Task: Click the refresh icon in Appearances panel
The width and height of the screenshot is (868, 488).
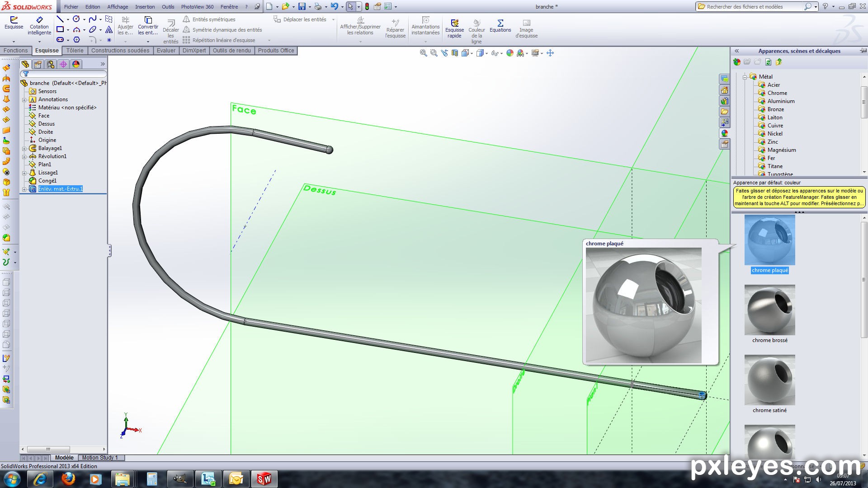Action: click(768, 62)
